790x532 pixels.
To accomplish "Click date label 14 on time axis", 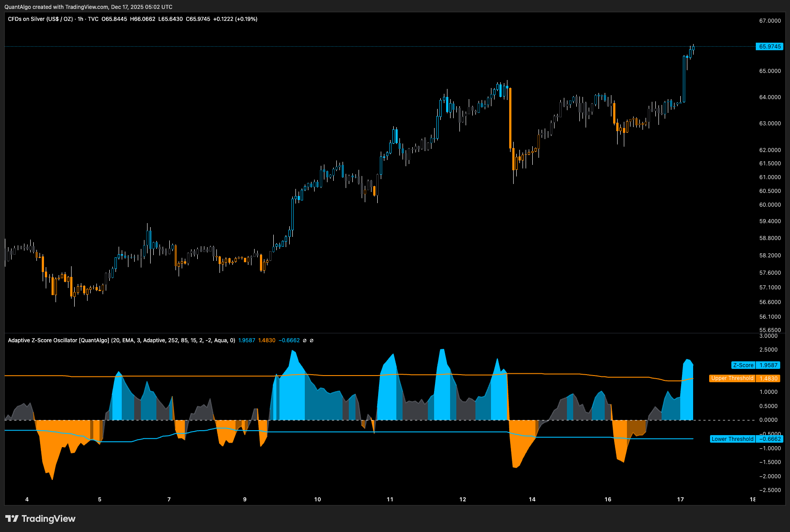I will [x=532, y=500].
